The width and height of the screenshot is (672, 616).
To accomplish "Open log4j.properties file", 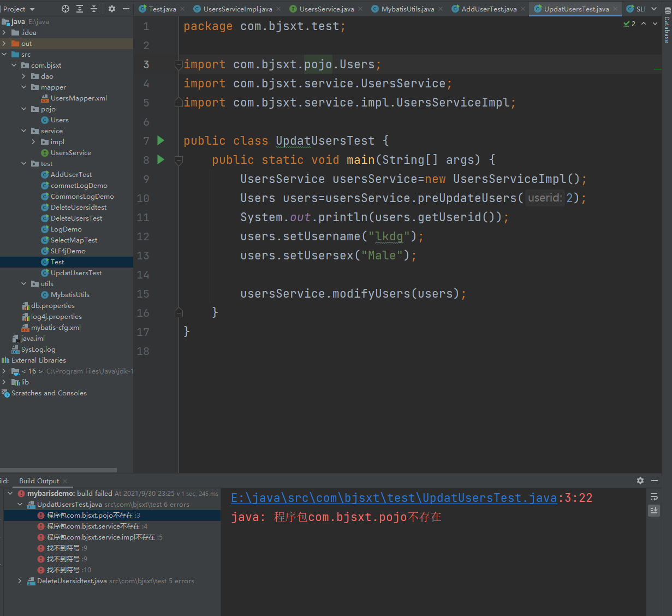I will 56,317.
